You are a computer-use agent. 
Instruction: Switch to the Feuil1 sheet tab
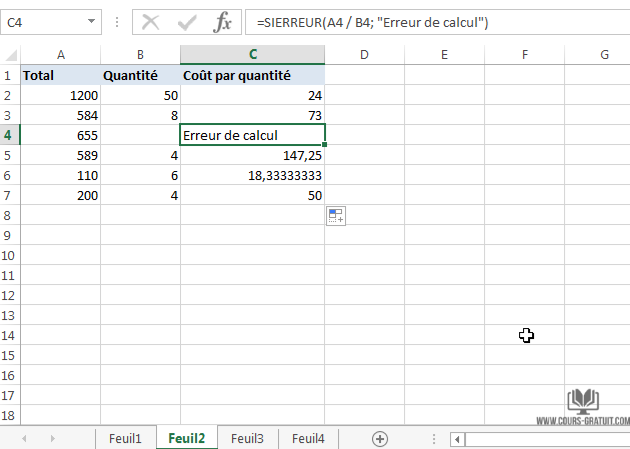click(x=125, y=438)
